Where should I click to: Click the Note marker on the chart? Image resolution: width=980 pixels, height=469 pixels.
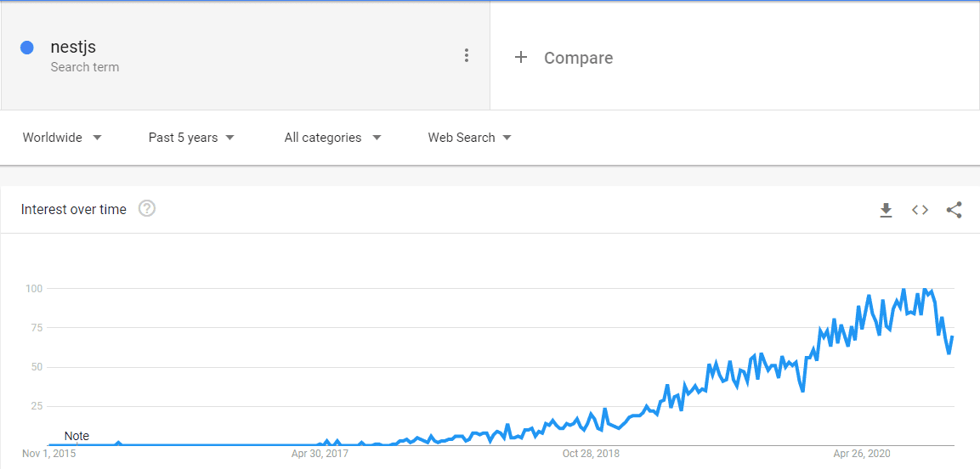click(76, 436)
